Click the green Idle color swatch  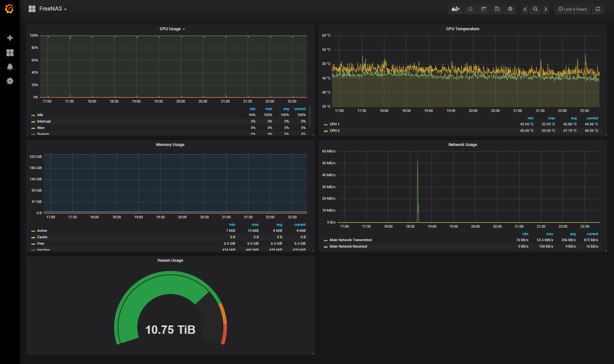(33, 115)
